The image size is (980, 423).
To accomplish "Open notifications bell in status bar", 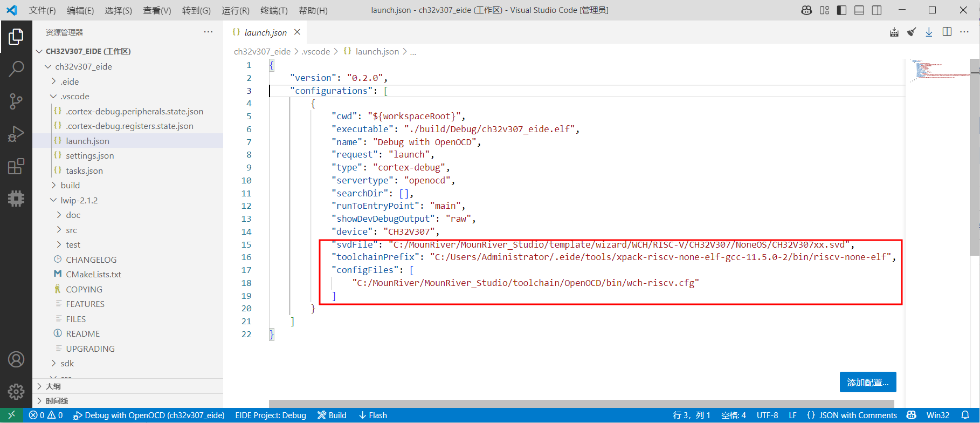I will (x=965, y=415).
